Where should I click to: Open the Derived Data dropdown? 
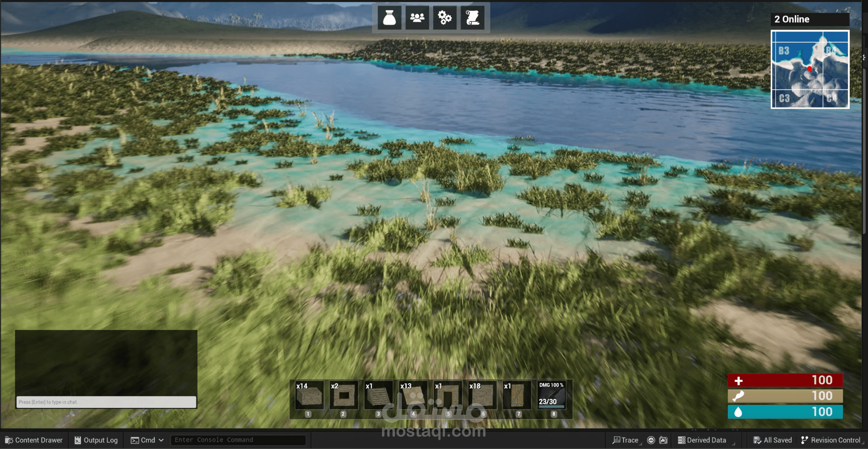pos(702,440)
